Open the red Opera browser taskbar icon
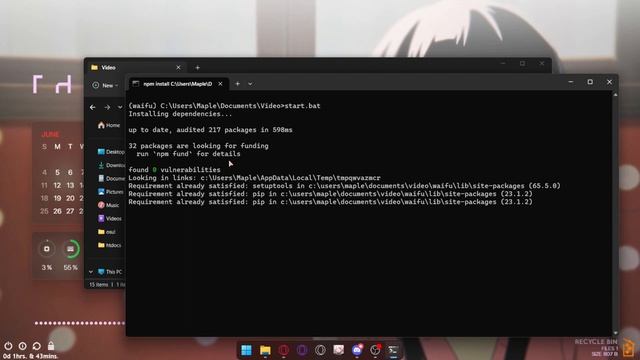 point(284,350)
